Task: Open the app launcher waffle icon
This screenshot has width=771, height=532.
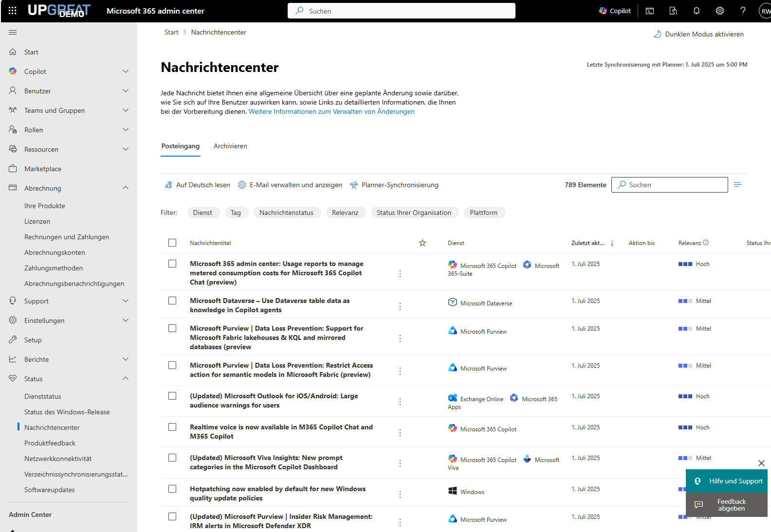Action: click(13, 11)
